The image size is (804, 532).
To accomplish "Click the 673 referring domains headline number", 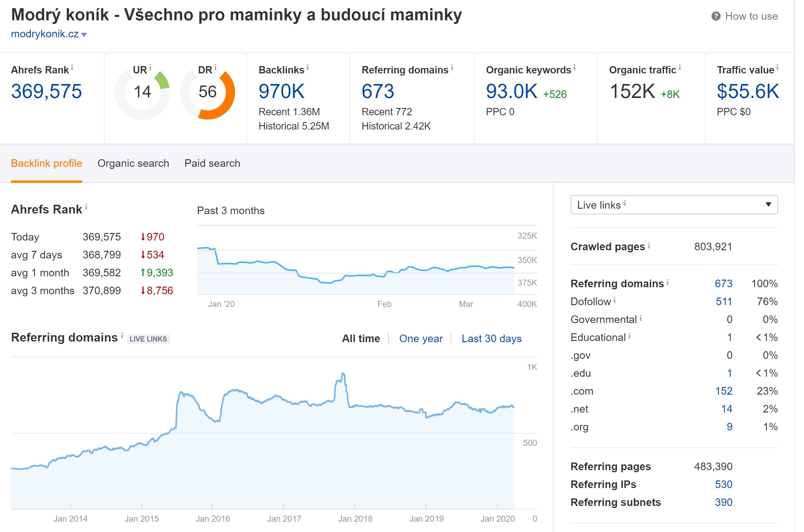I will (x=378, y=91).
